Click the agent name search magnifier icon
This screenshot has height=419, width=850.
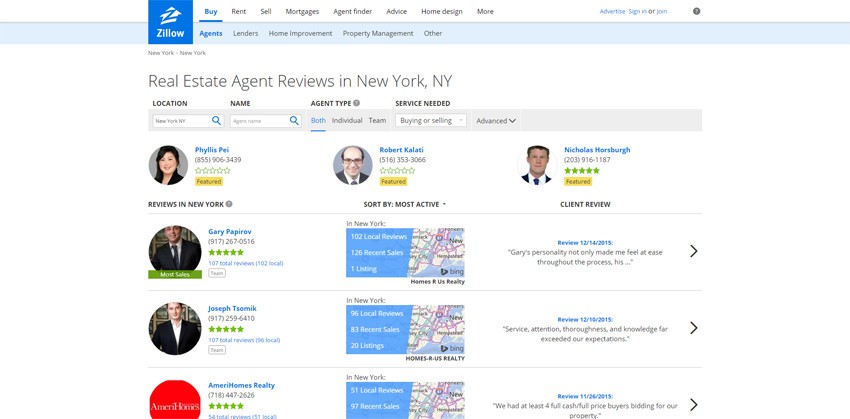pos(294,121)
